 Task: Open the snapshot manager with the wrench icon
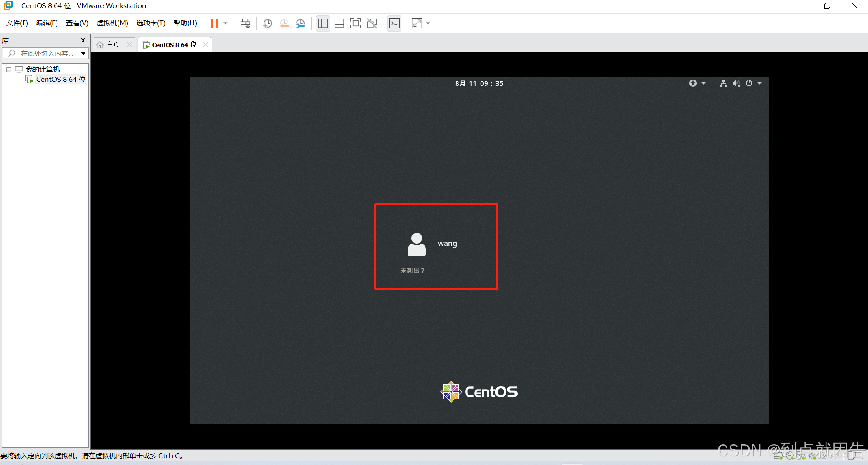pyautogui.click(x=301, y=23)
